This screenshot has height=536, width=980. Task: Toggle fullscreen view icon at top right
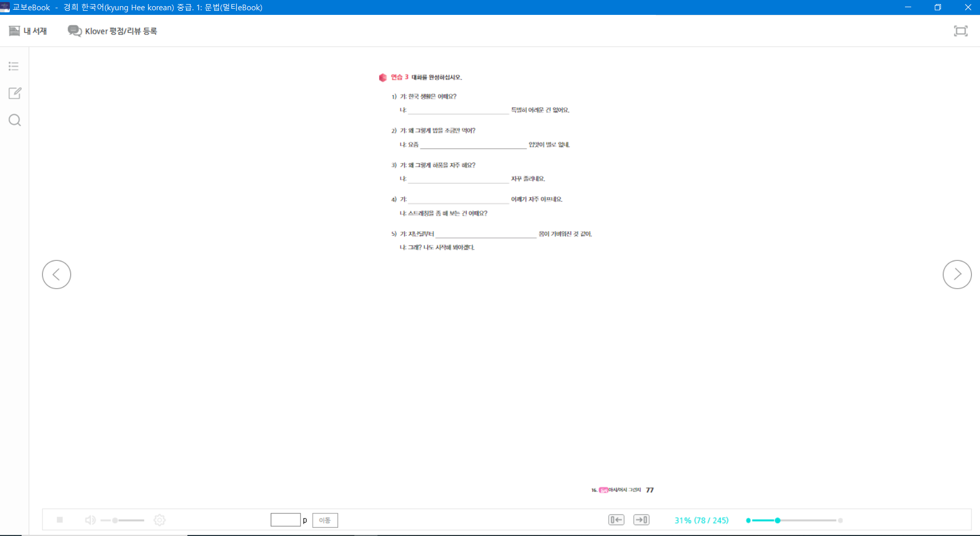(x=960, y=31)
